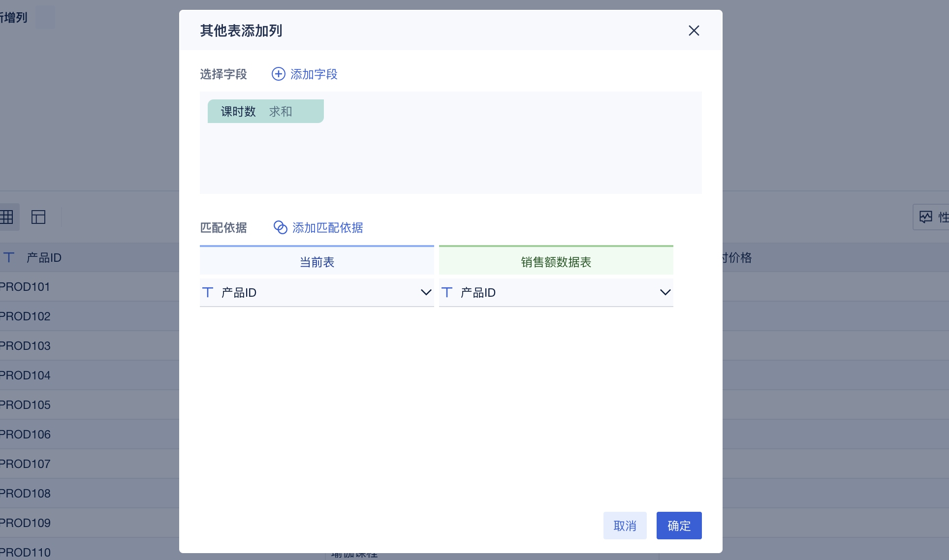
Task: Confirm with the 确定 button
Action: 679,526
